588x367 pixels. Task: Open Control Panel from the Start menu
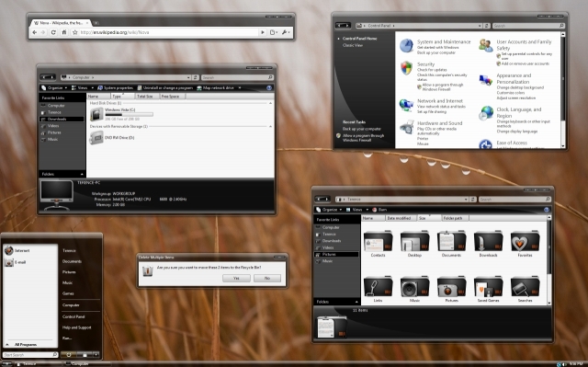pyautogui.click(x=73, y=316)
